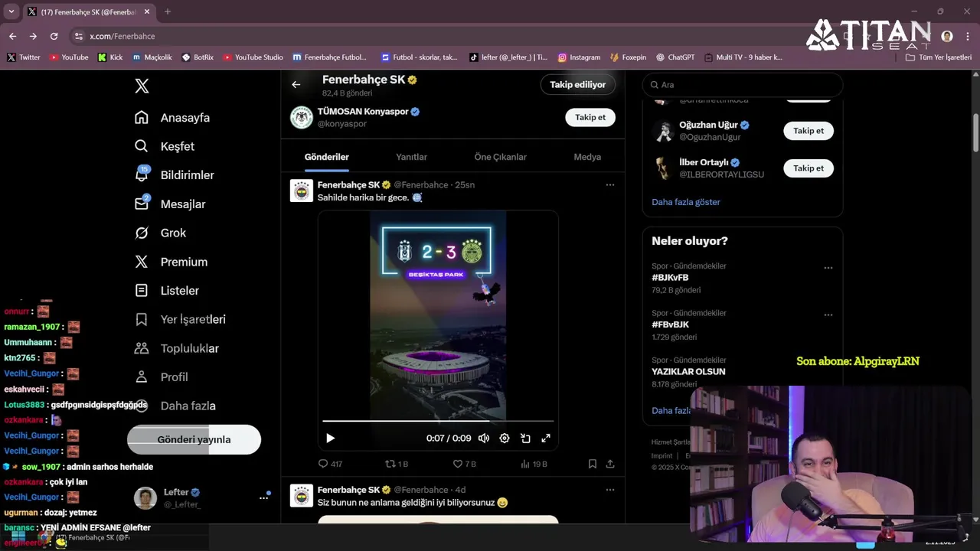Screen dimensions: 980x551
Task: Click Gönderi yayınla post button
Action: [194, 439]
